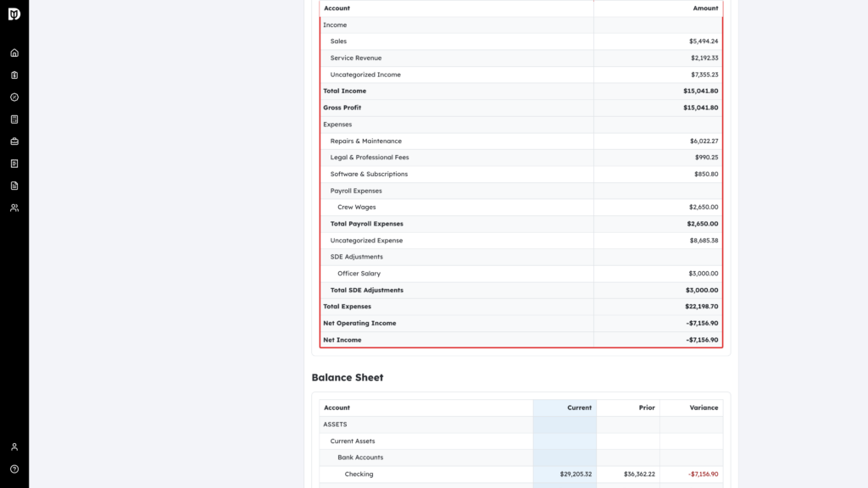Screen dimensions: 868x488
Task: Select the Officer Salary row label
Action: [x=359, y=274]
